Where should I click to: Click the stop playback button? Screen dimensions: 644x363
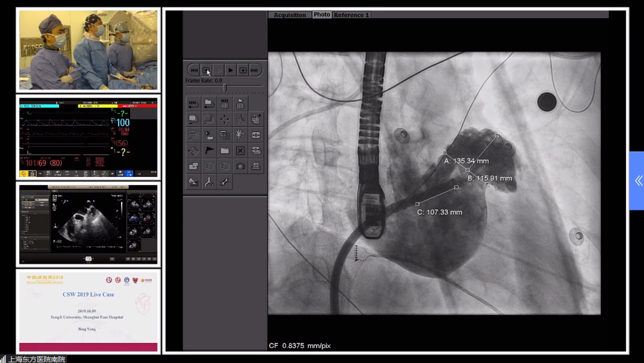[219, 70]
